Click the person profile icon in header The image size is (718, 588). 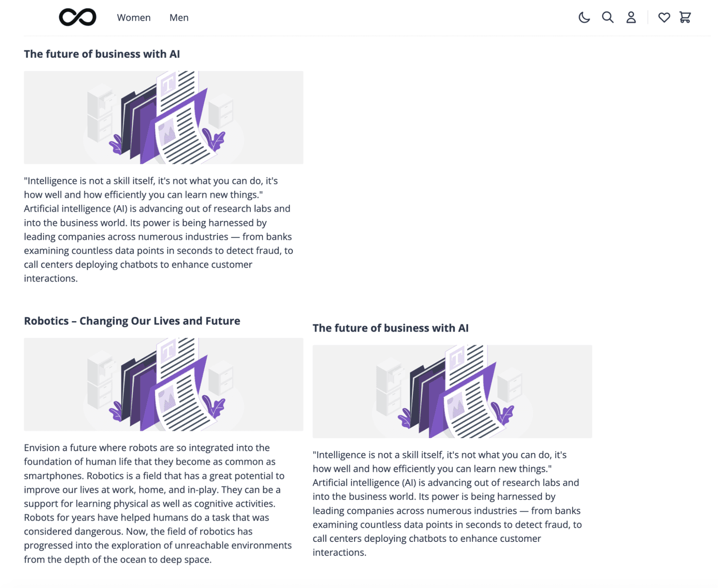[631, 17]
